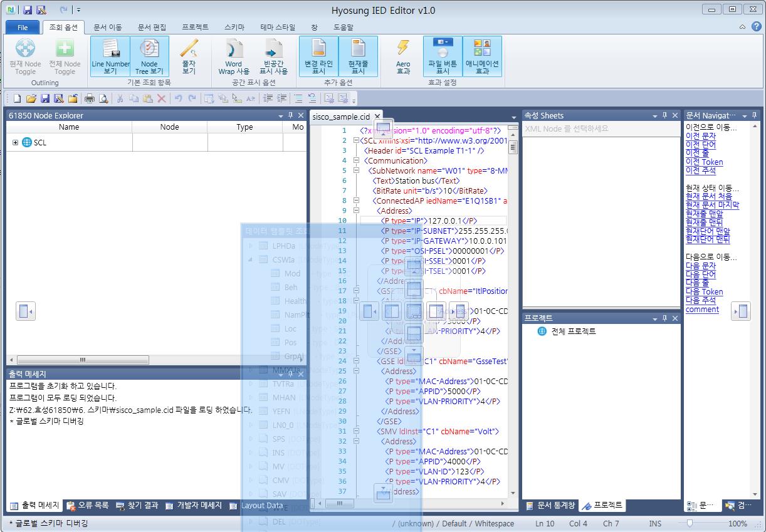Click the 다음 Token link
The image size is (766, 532).
click(x=704, y=292)
